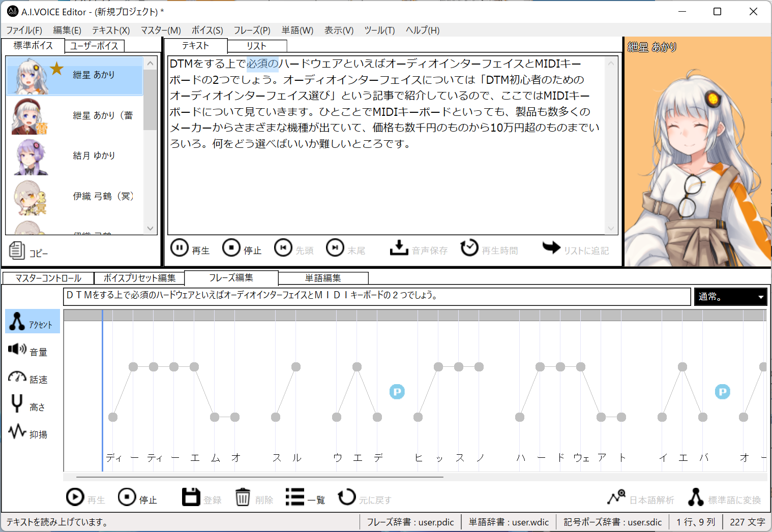Click the 227 文字 status entry
The image size is (772, 532).
pos(748,522)
